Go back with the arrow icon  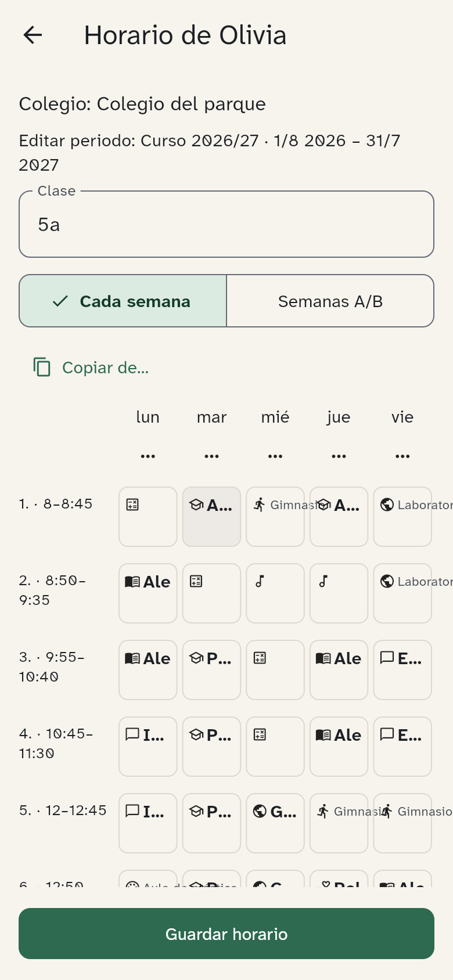(x=33, y=35)
